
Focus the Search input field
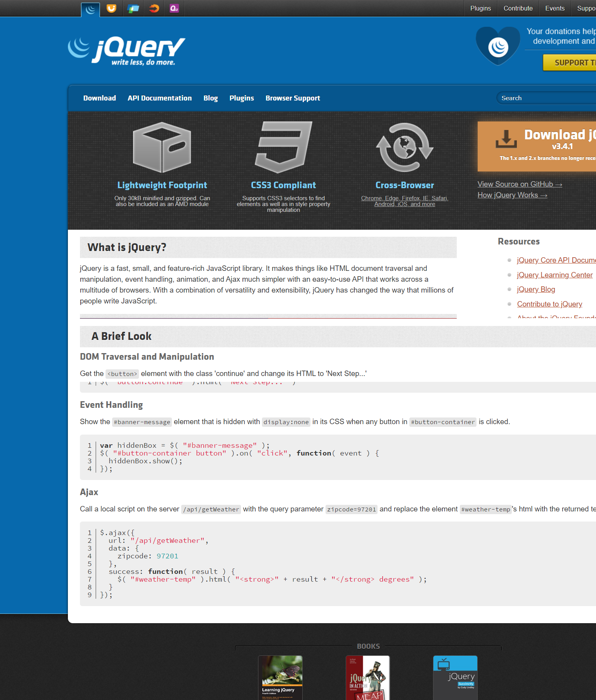click(546, 98)
